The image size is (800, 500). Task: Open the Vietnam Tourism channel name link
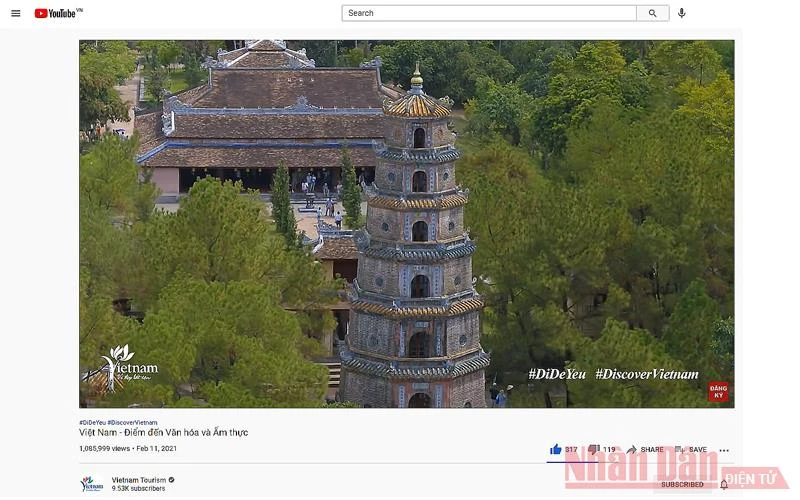tap(138, 480)
